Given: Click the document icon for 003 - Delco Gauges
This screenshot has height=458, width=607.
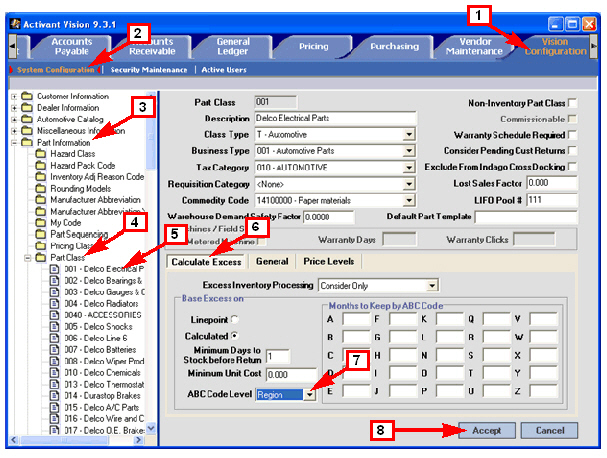Looking at the screenshot, I should tap(55, 292).
